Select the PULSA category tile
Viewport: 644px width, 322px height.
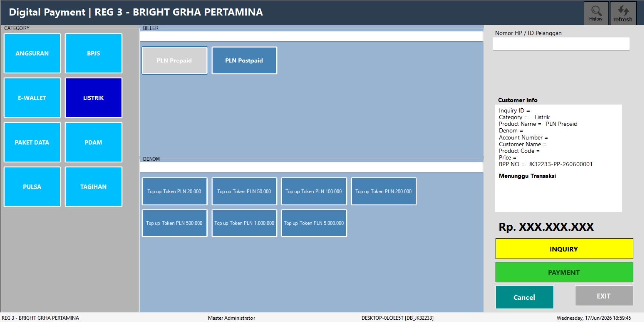(32, 187)
